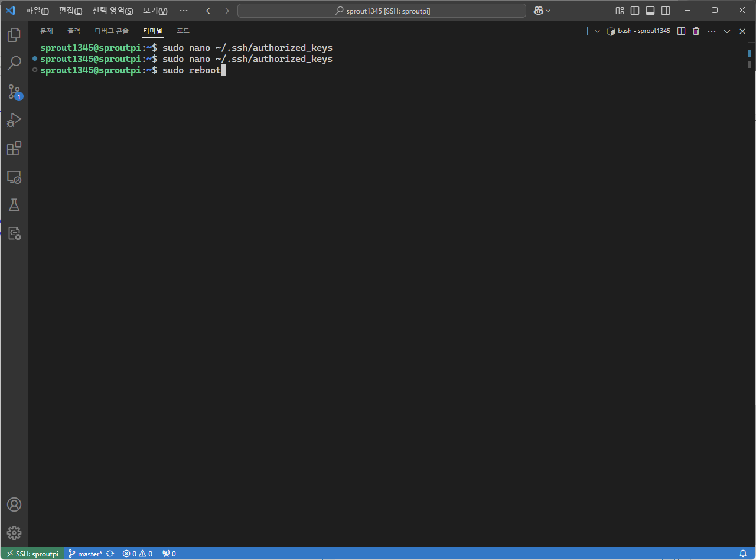Open the 파일(F) menu

(37, 11)
